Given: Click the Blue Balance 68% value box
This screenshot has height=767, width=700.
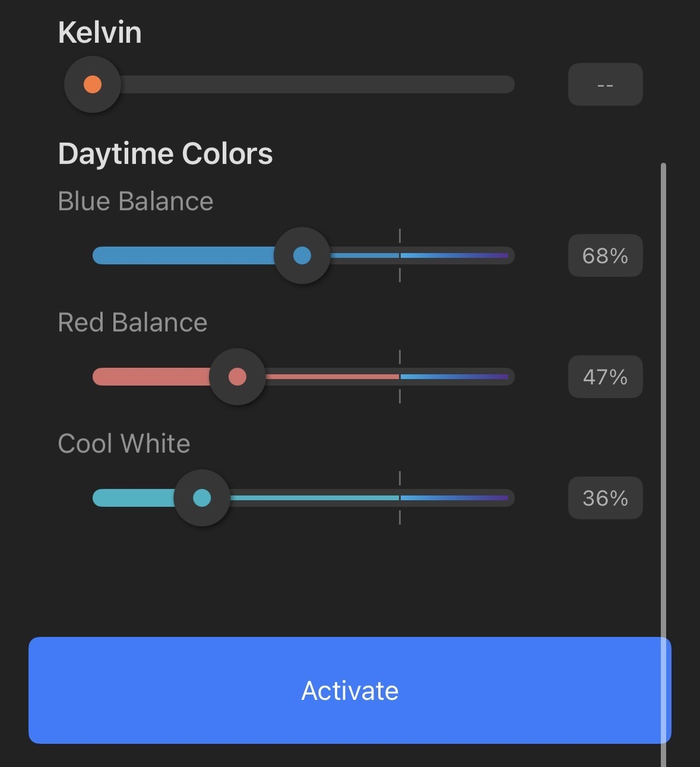Looking at the screenshot, I should [x=605, y=255].
